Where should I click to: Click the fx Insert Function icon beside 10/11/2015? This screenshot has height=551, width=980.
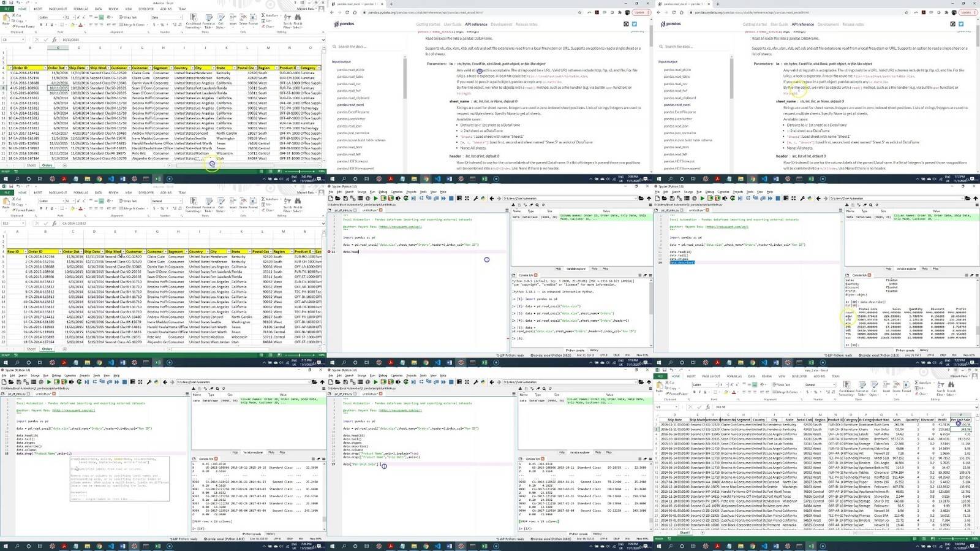pos(55,39)
